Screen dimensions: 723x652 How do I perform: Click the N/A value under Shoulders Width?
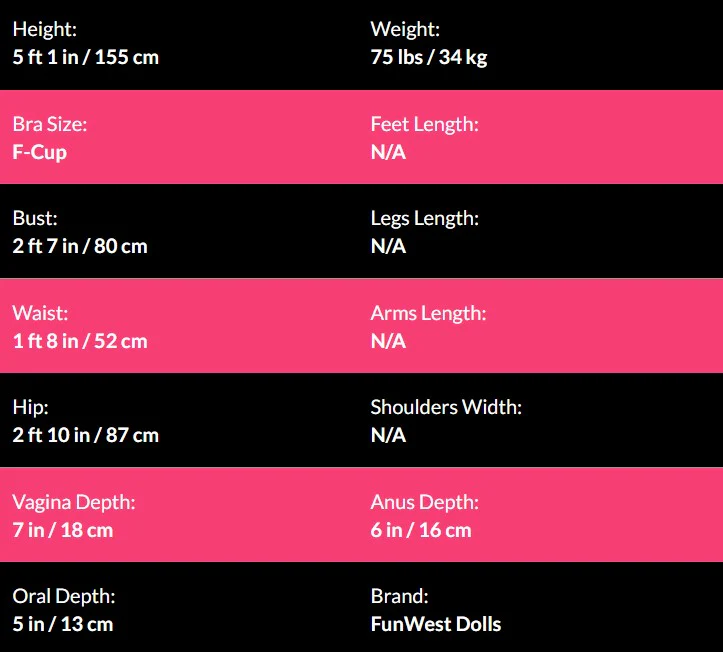[388, 435]
